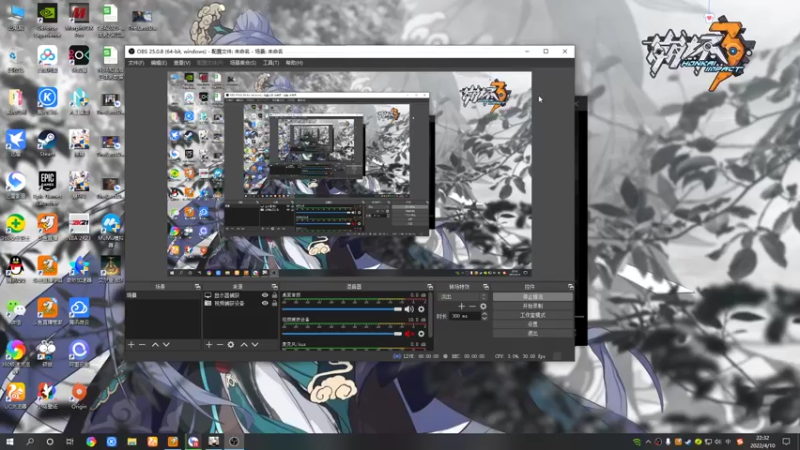The height and width of the screenshot is (450, 800).
Task: Remove scene transition with minus icon
Action: coord(472,306)
